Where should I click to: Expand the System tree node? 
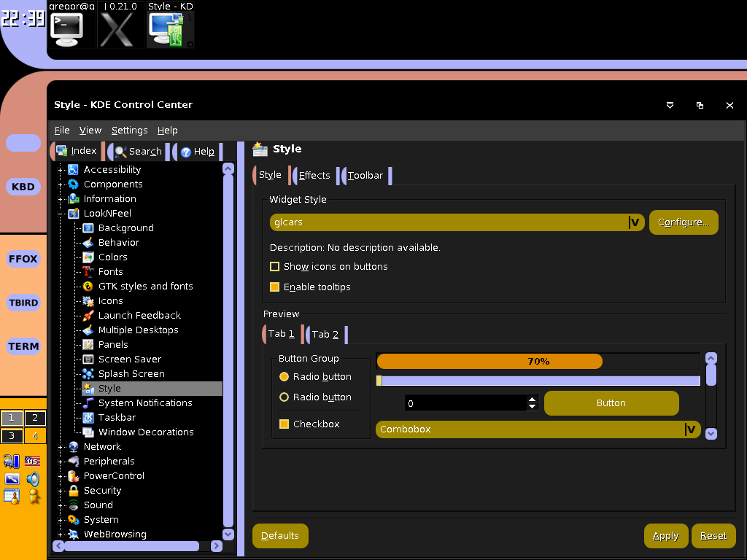click(x=60, y=520)
